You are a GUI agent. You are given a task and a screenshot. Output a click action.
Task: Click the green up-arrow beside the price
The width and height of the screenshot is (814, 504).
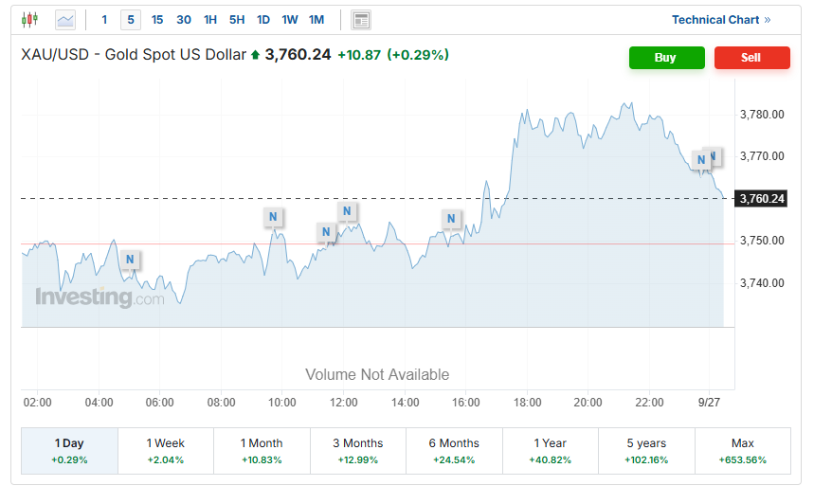pos(255,56)
